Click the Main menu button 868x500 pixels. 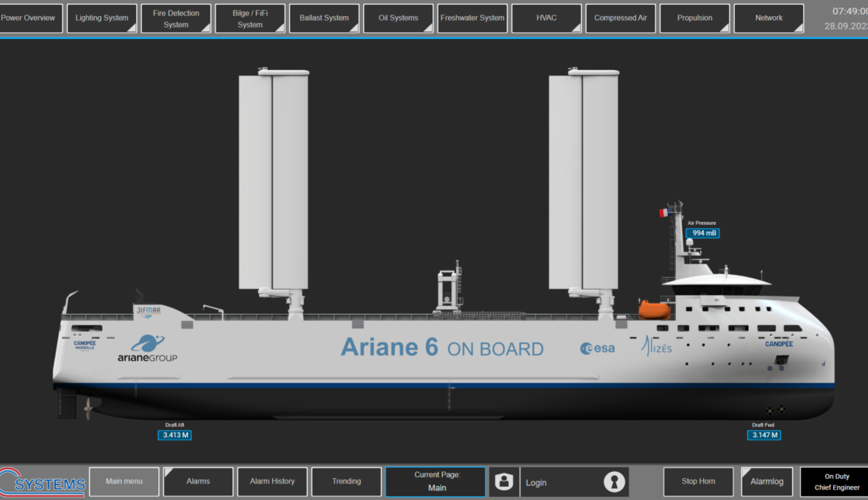[x=124, y=482]
